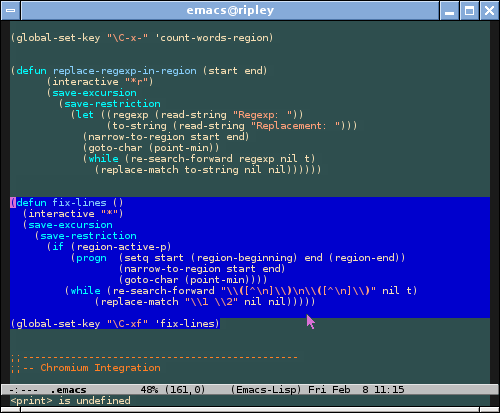Image resolution: width=500 pixels, height=413 pixels.
Task: Maximize the emacs@ripley window
Action: pos(469,10)
